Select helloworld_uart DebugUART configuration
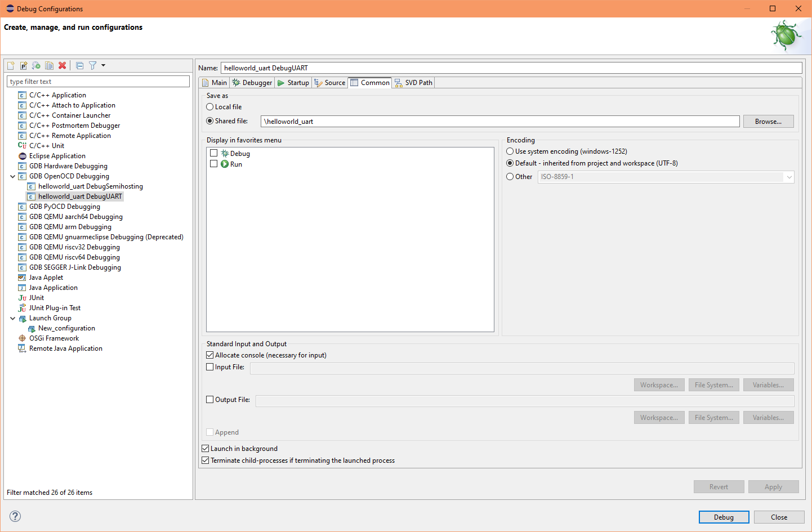The height and width of the screenshot is (532, 812). click(80, 196)
